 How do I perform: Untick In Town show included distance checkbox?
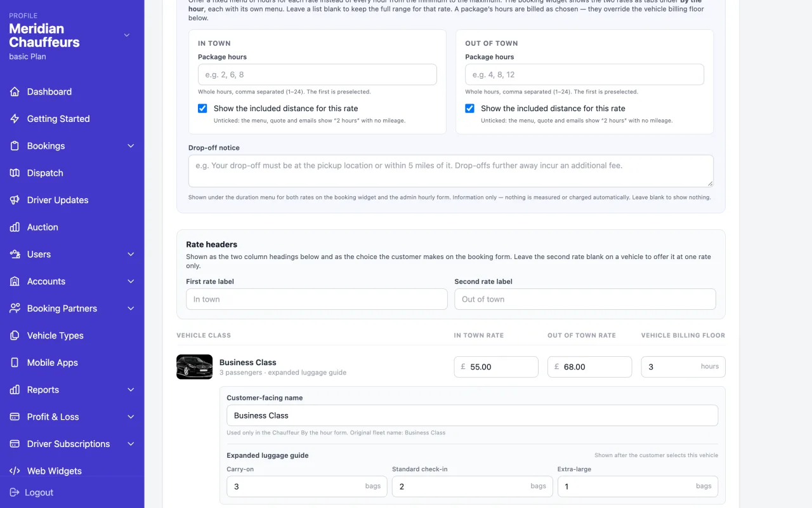click(202, 109)
